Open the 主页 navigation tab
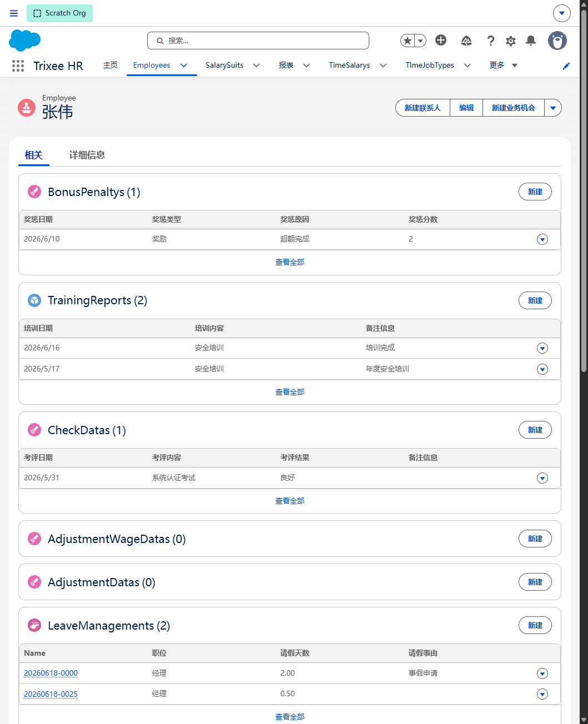The width and height of the screenshot is (588, 724). tap(110, 65)
